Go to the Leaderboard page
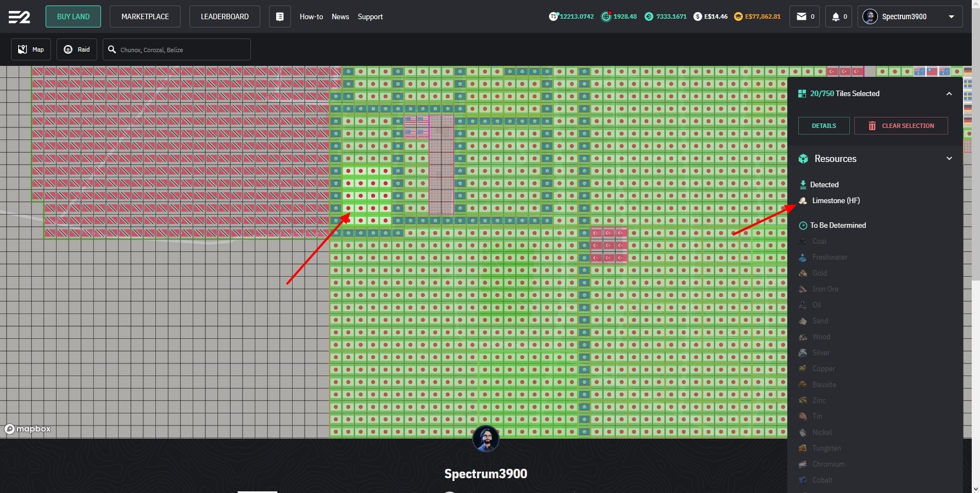980x493 pixels. 225,16
